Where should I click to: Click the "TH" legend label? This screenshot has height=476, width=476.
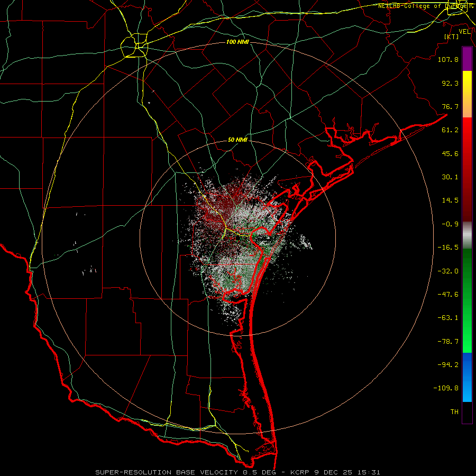pyautogui.click(x=454, y=412)
